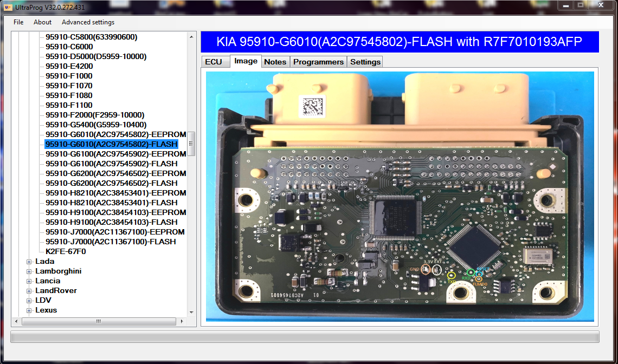
Task: Open the Programmers tab
Action: pos(318,62)
